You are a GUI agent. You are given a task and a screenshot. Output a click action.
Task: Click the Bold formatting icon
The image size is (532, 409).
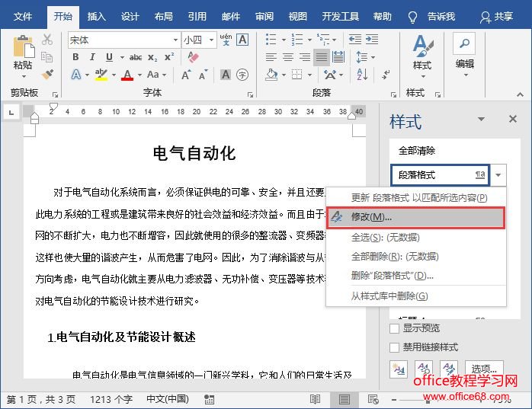point(75,57)
